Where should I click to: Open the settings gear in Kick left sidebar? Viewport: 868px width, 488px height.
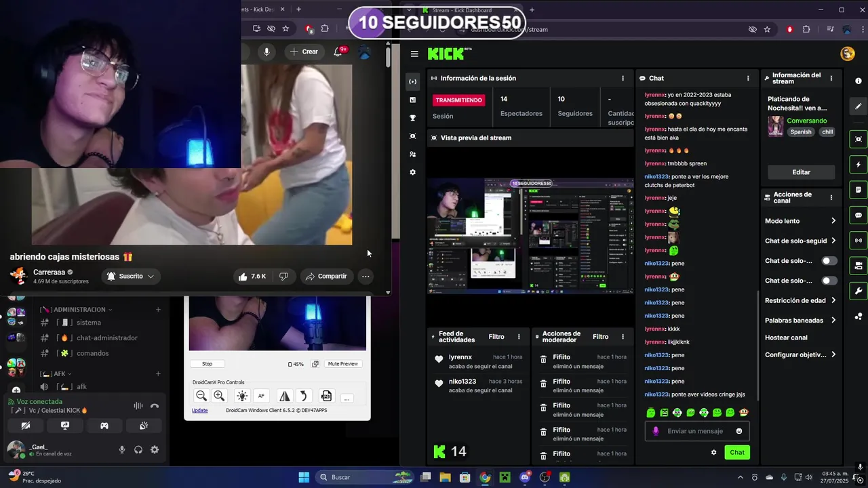point(412,172)
